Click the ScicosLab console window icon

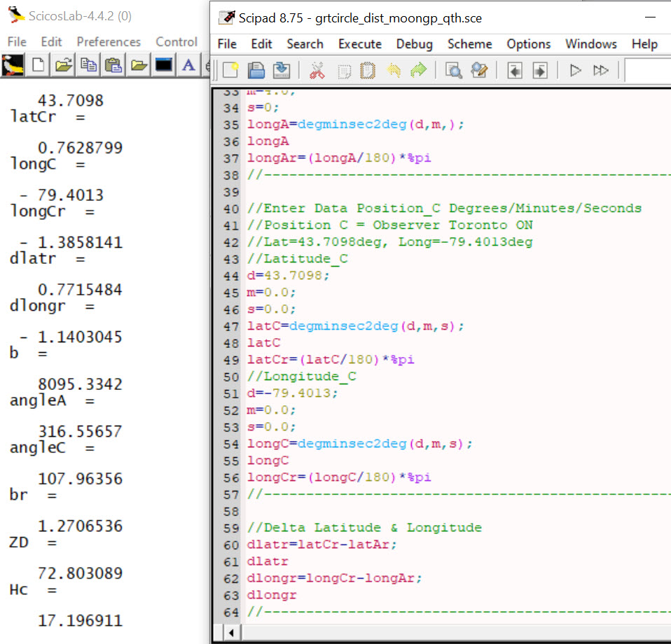[x=164, y=66]
